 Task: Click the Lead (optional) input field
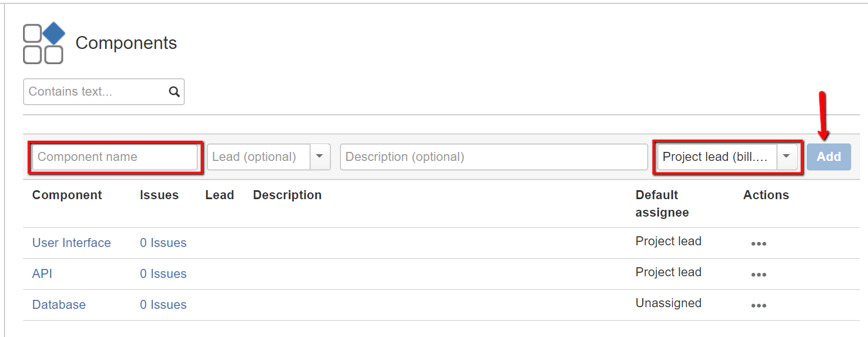(258, 157)
